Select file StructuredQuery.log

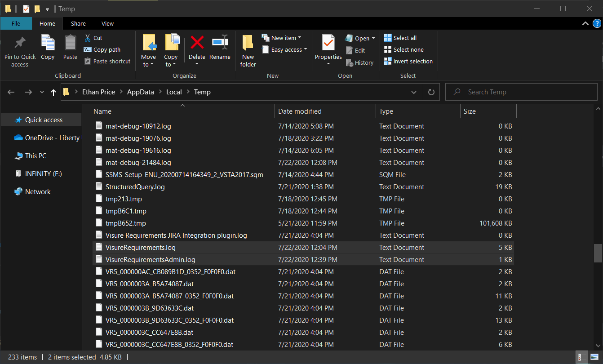(303, 187)
